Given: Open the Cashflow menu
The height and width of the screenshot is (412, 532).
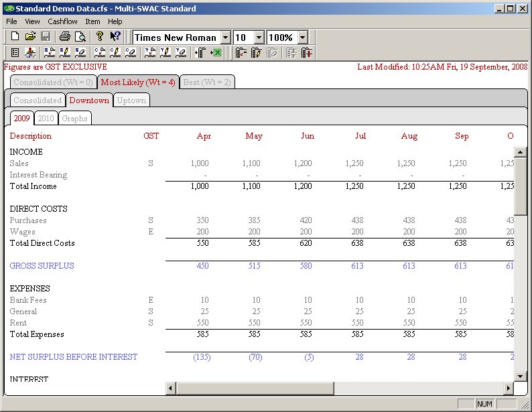Looking at the screenshot, I should tap(62, 21).
